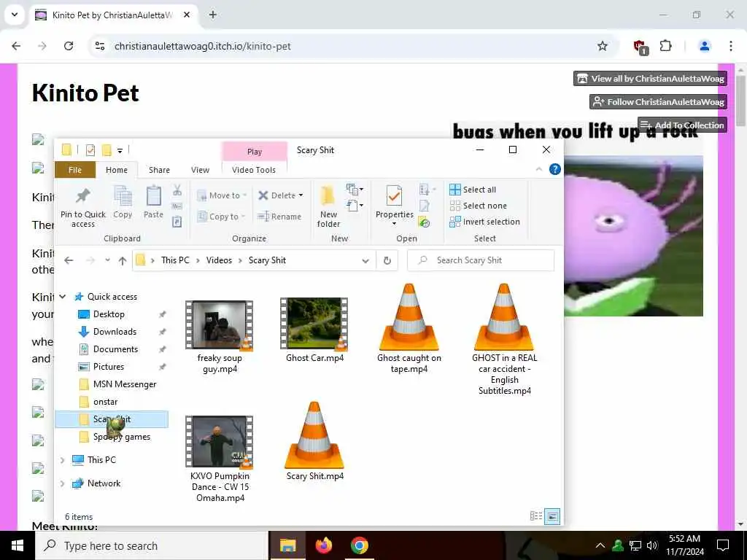Viewport: 747px width, 560px height.
Task: Click the Paste clipboard icon
Action: [153, 195]
